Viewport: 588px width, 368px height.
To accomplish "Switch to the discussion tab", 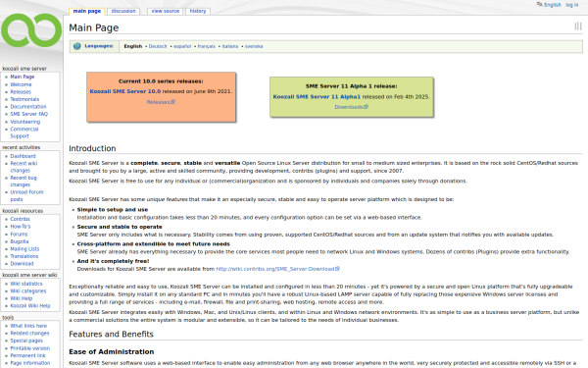I will pyautogui.click(x=123, y=11).
